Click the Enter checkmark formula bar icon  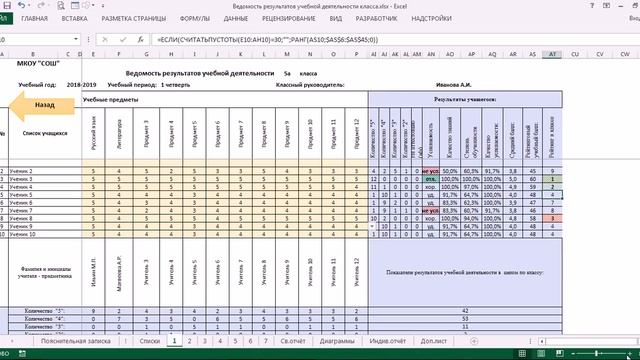coord(123,40)
